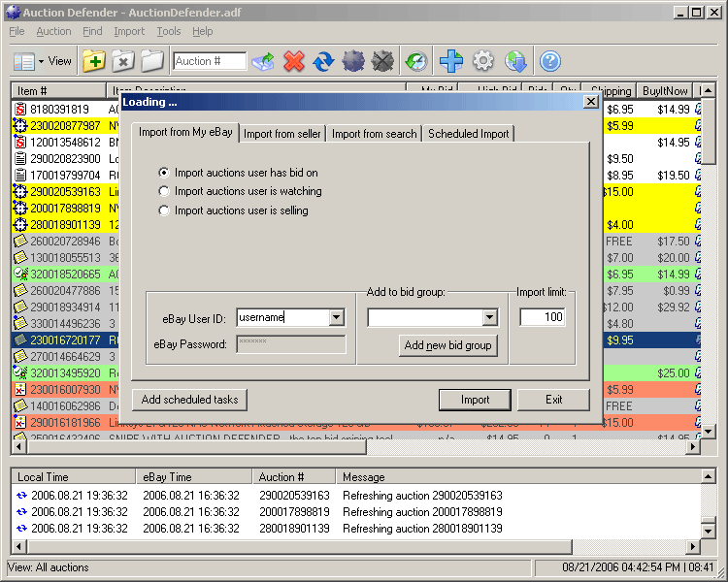The image size is (728, 582).
Task: Open settings with the gear toolbar icon
Action: tap(483, 61)
